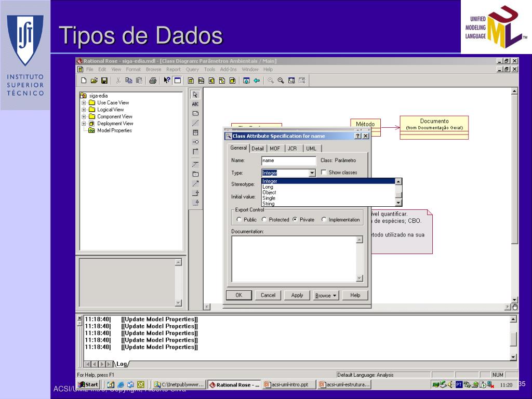Select the Selection pointer tool
532x399 pixels.
(x=195, y=95)
